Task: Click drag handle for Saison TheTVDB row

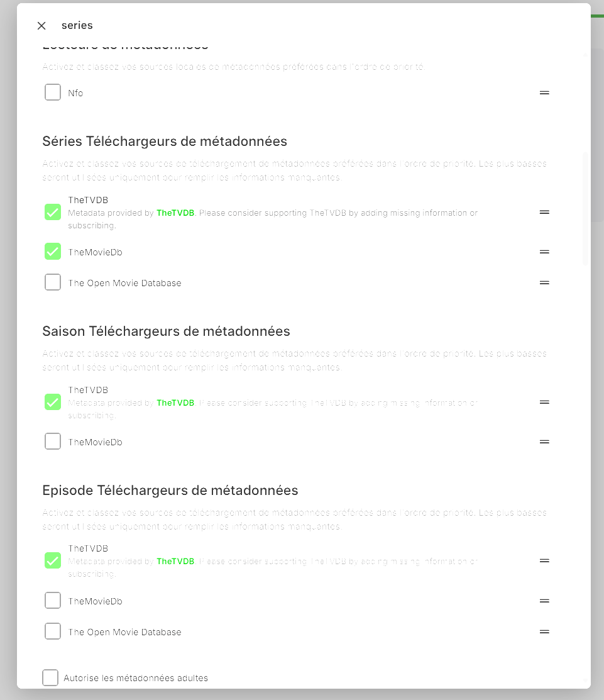Action: pyautogui.click(x=544, y=402)
